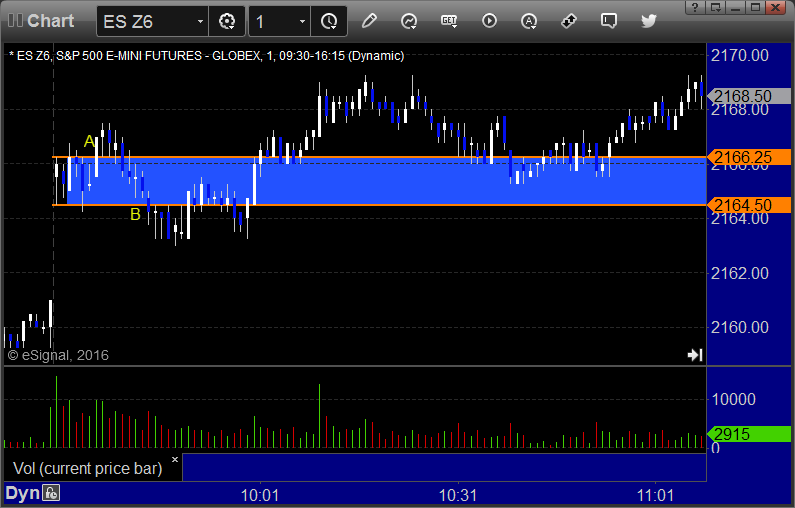Close the Vol current price bar panel
The image size is (795, 508).
point(175,459)
